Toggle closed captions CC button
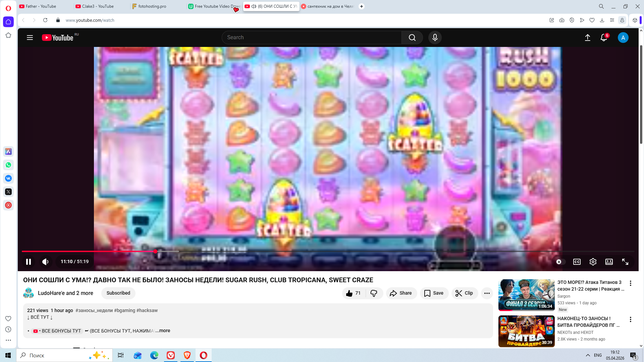The width and height of the screenshot is (644, 362). point(577,262)
